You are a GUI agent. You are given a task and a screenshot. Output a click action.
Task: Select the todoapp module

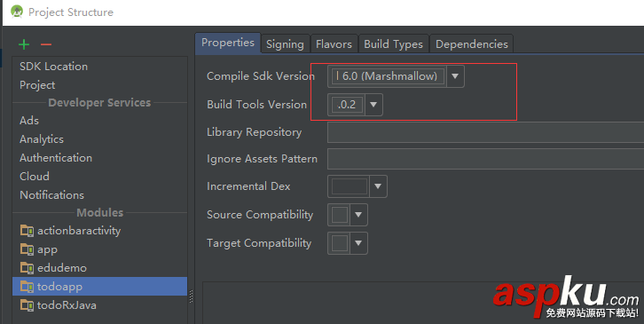100,286
